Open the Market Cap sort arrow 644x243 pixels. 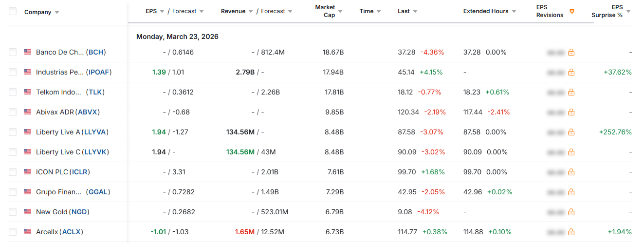[x=340, y=11]
